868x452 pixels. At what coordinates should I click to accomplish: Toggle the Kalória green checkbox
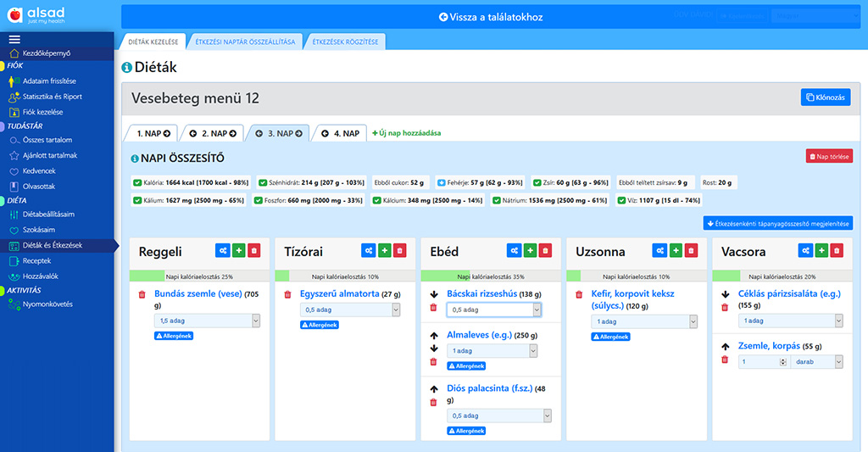tap(137, 182)
